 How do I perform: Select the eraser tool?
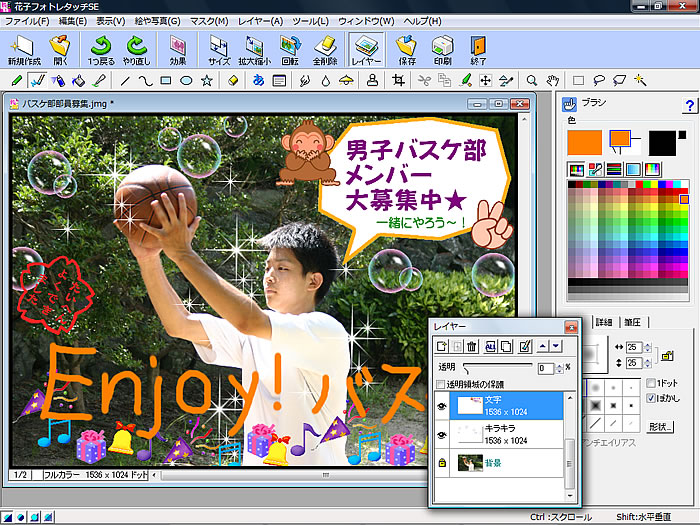coord(233,81)
